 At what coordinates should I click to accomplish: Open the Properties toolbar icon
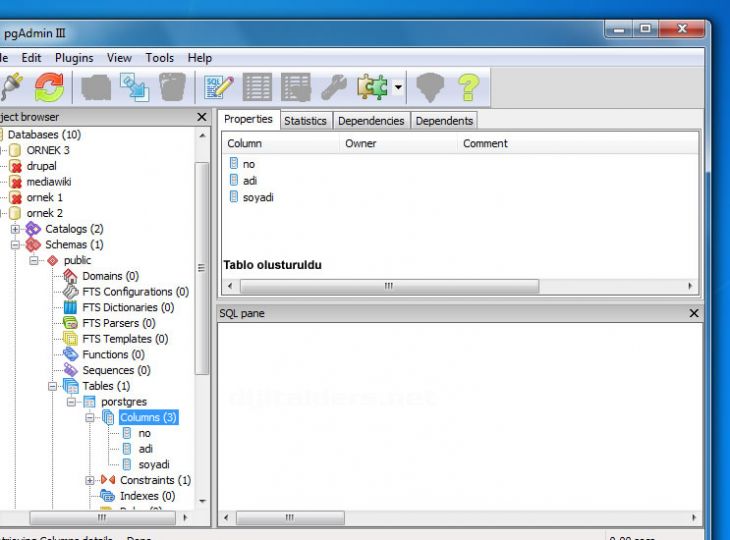pyautogui.click(x=96, y=87)
